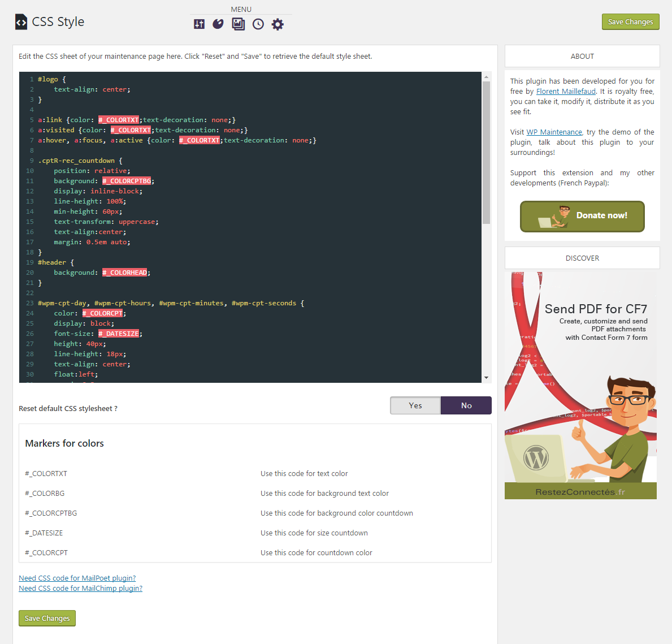Select Yes to reset default stylesheet

[x=415, y=405]
